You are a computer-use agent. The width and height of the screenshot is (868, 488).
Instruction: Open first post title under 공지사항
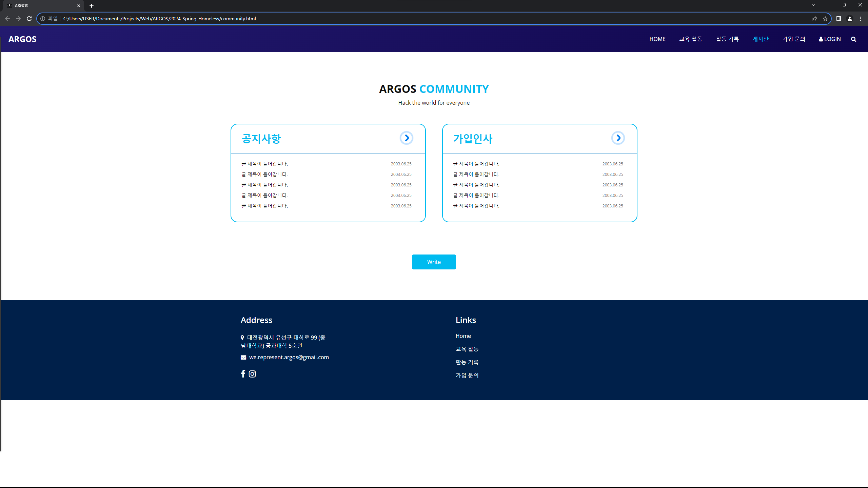(264, 164)
